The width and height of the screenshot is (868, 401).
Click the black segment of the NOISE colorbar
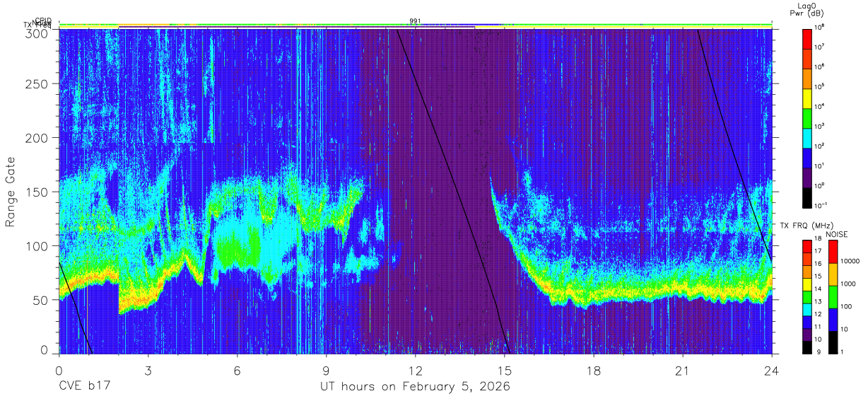833,342
